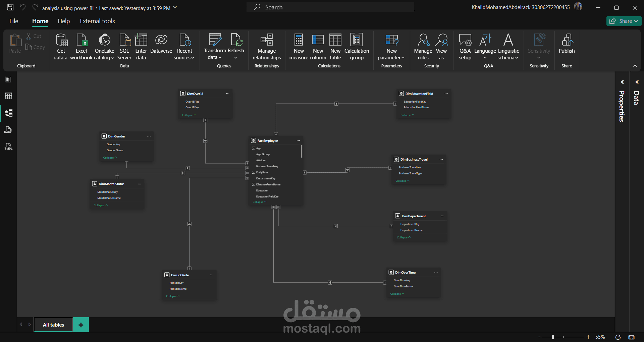Collapse the ribbon using the chevron
This screenshot has width=644, height=342.
point(635,66)
